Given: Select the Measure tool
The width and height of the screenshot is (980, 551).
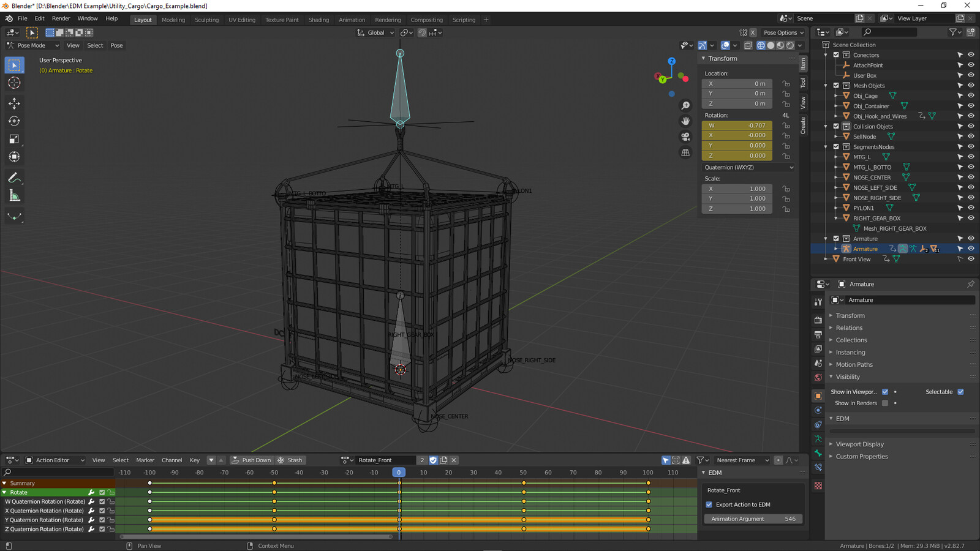Looking at the screenshot, I should pos(14,196).
